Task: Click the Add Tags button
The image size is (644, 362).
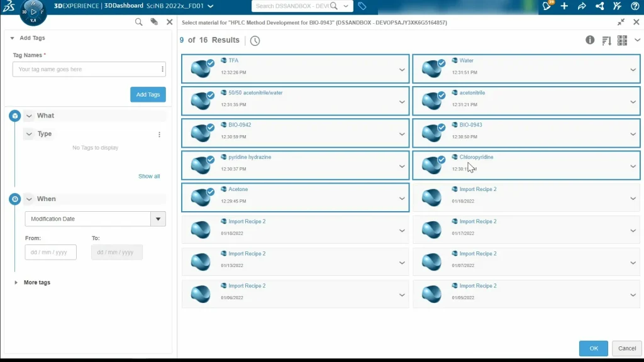Action: coord(148,94)
